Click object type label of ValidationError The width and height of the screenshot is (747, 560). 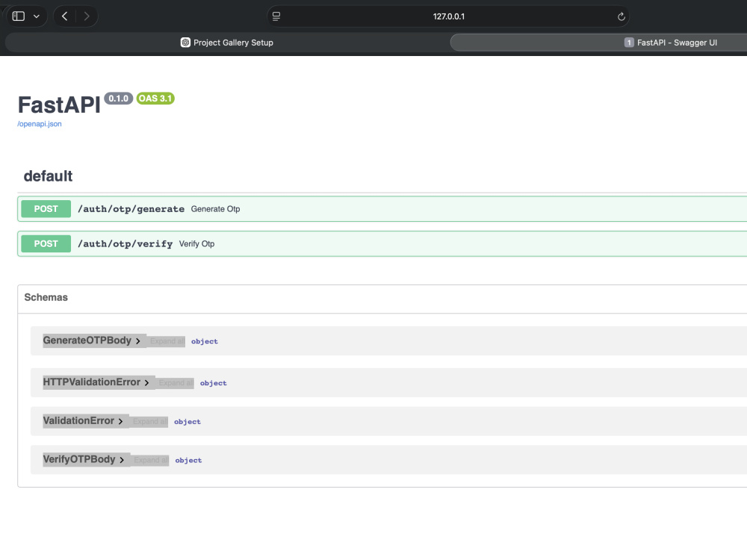187,421
